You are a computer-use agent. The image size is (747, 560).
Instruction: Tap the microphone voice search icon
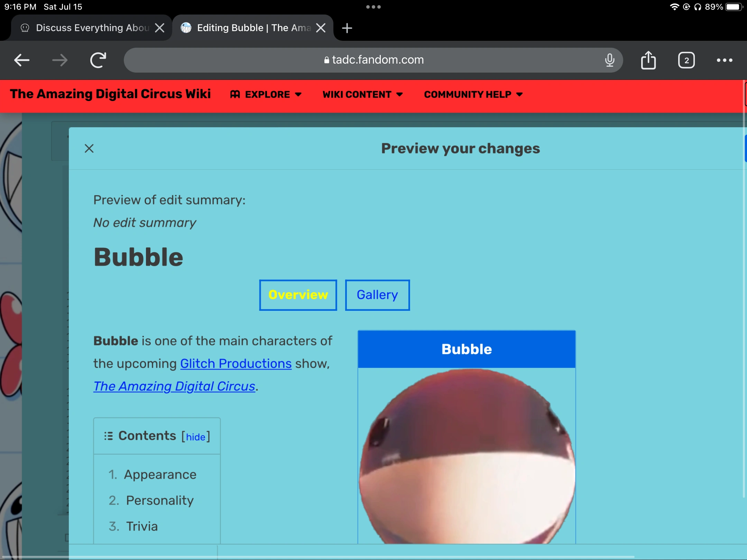610,60
